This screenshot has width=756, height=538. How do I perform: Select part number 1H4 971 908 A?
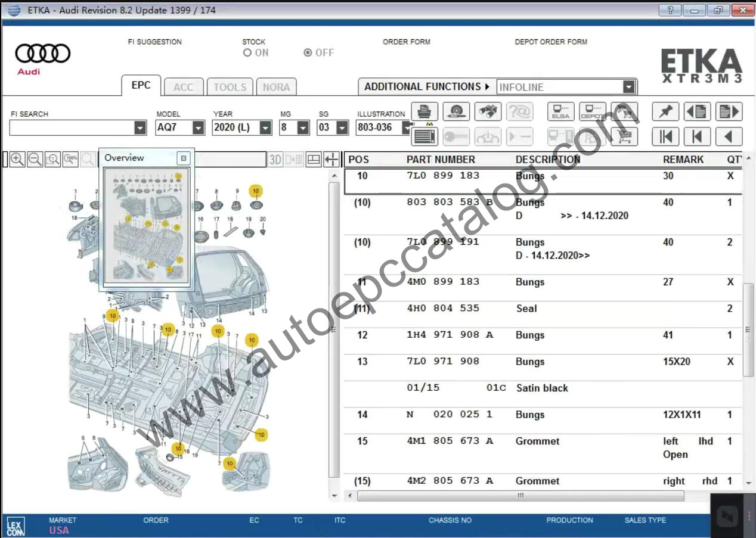pos(450,335)
